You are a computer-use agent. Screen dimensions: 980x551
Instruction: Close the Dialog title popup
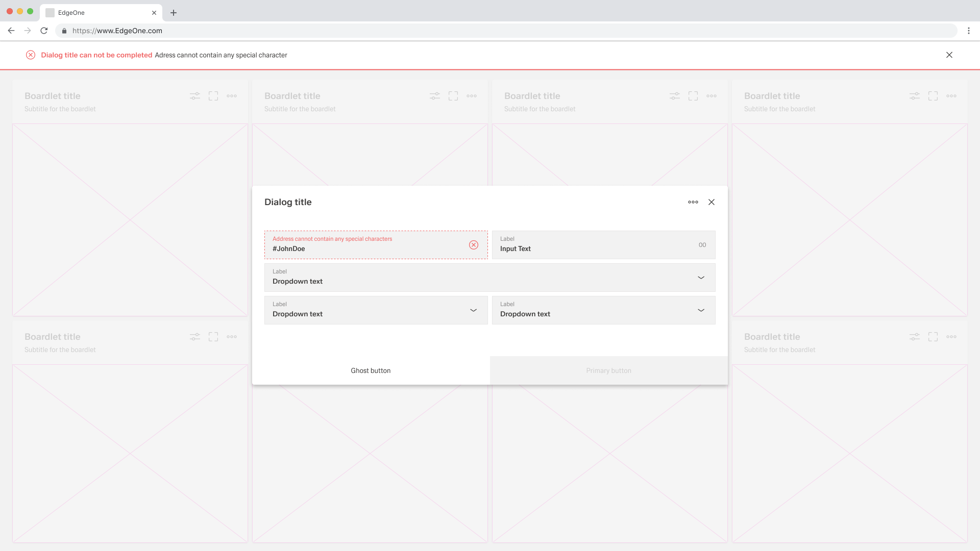pos(712,202)
